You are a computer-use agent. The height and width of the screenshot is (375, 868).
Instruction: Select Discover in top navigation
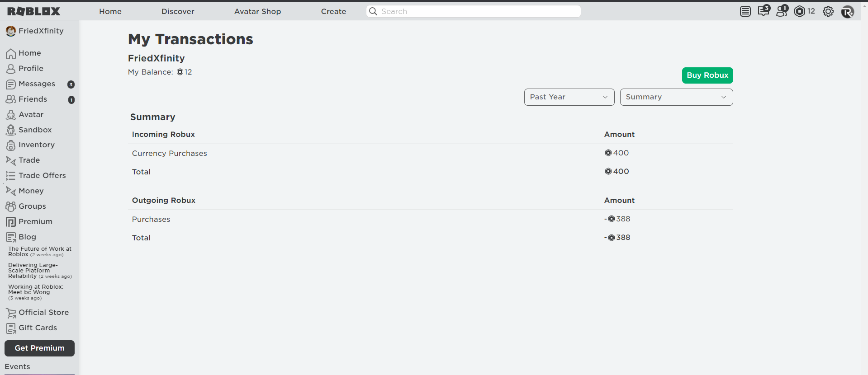[178, 11]
